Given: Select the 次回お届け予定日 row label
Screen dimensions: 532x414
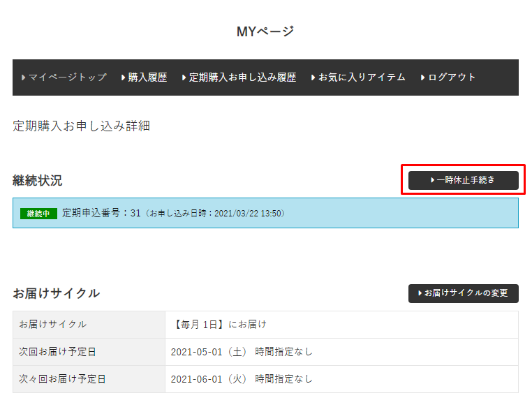Looking at the screenshot, I should tap(58, 352).
